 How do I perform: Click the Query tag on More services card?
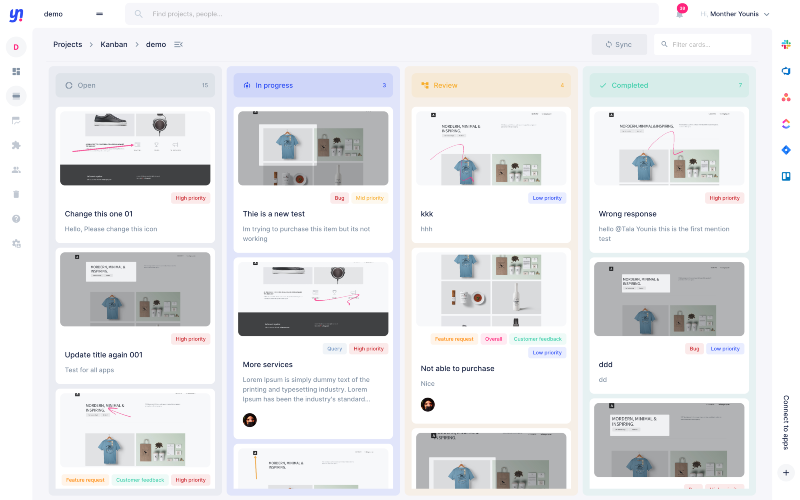[334, 349]
